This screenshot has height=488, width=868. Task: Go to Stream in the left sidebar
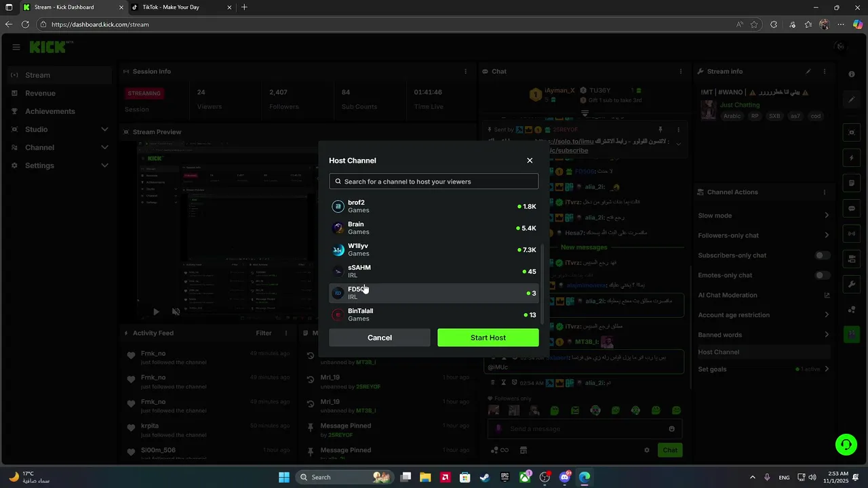pos(60,75)
